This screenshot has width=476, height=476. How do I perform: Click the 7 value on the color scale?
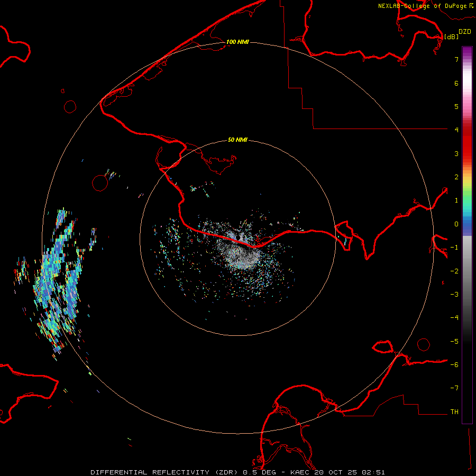[x=456, y=59]
